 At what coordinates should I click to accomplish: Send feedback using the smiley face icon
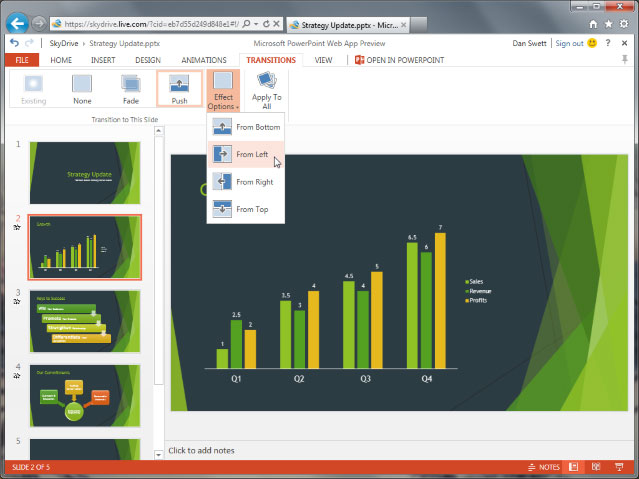592,43
